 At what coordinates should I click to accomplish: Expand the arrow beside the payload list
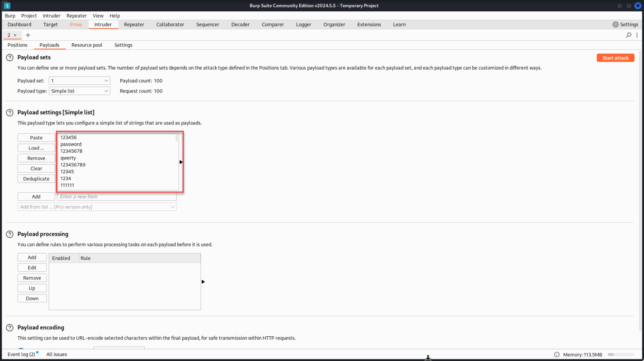point(181,162)
